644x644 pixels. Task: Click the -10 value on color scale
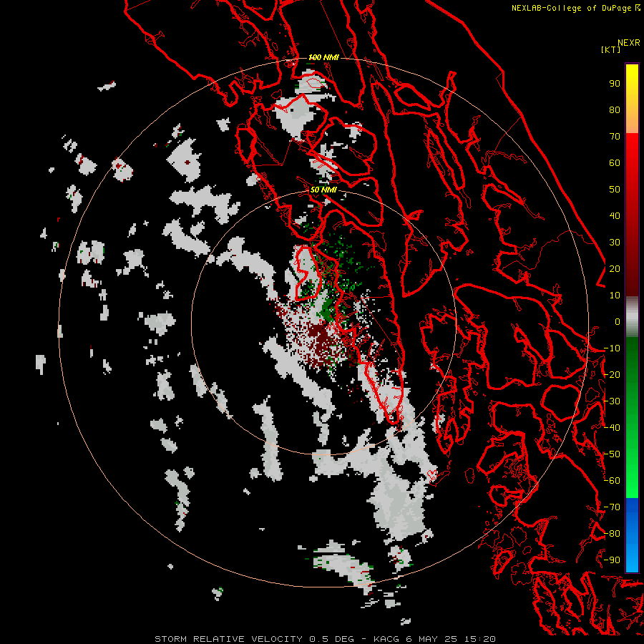point(612,348)
